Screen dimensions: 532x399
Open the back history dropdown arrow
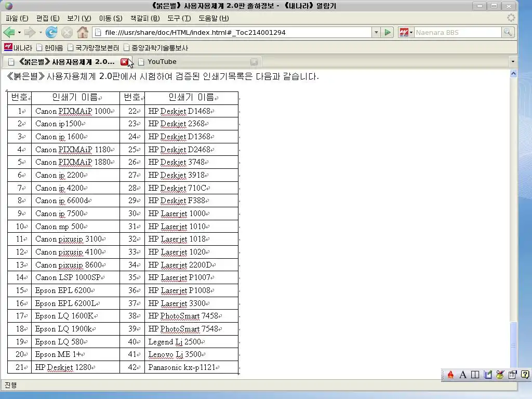[x=19, y=33]
